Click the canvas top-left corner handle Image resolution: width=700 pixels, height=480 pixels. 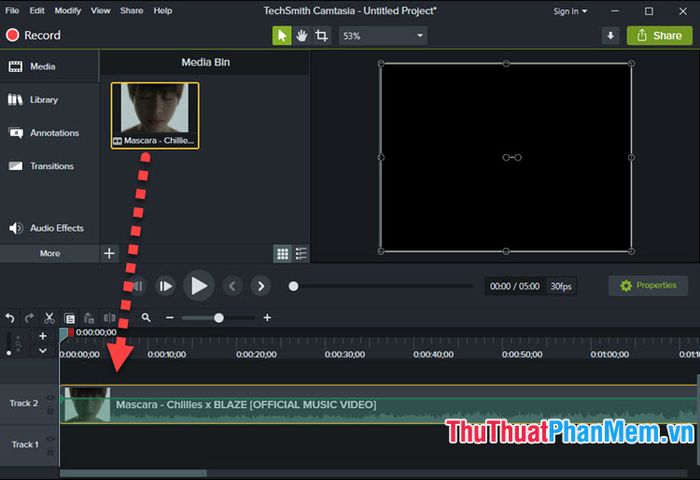click(x=381, y=63)
